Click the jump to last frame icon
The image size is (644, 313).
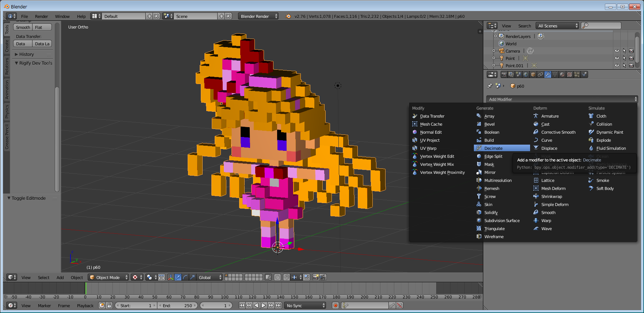[278, 305]
